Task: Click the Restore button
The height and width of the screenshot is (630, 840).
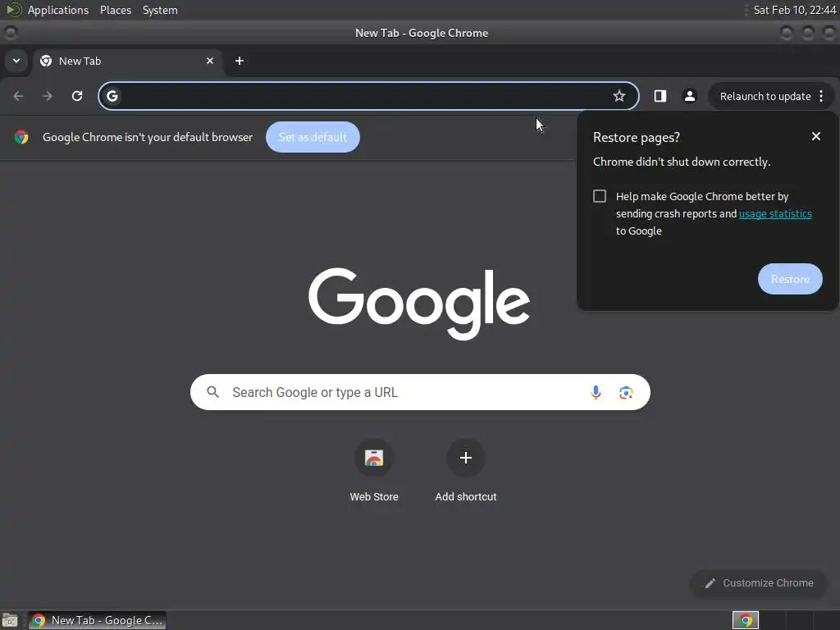Action: (x=790, y=279)
